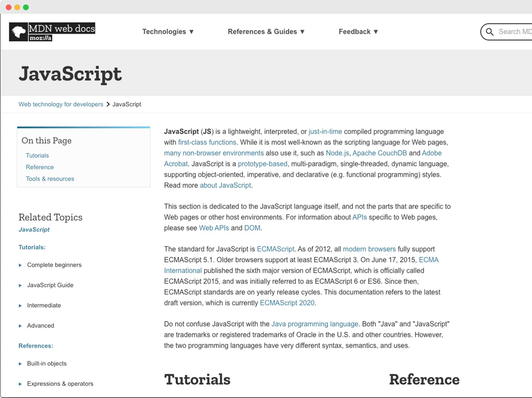Open the italic JavaScript related topic link
Viewport: 532px width, 398px height.
(x=34, y=229)
